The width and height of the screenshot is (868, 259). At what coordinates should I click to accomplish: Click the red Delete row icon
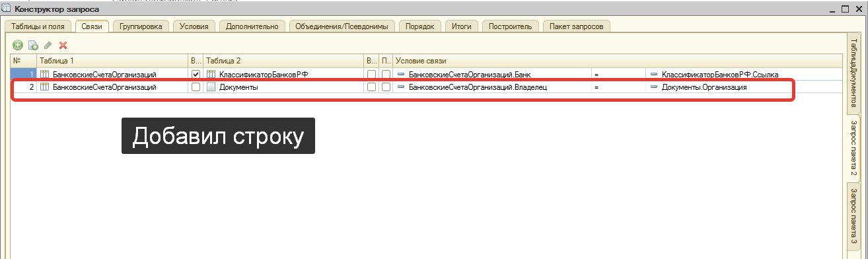point(63,46)
